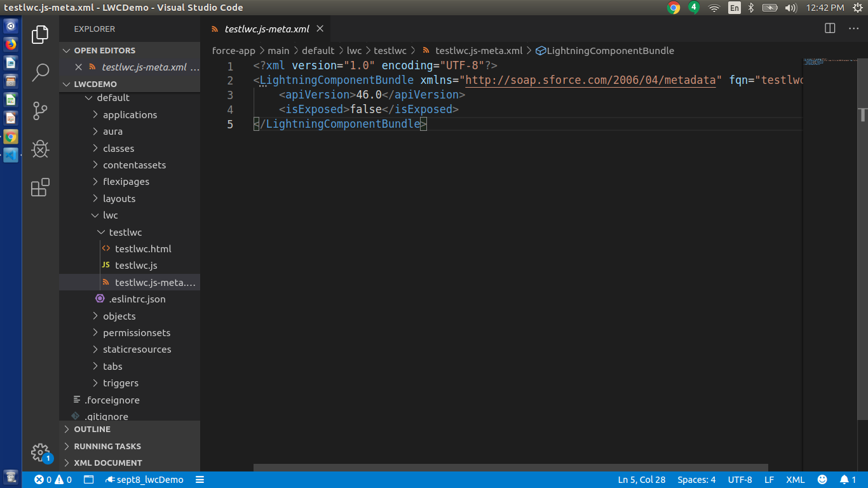Image resolution: width=868 pixels, height=488 pixels.
Task: Click the notifications bell in the status bar
Action: [845, 480]
